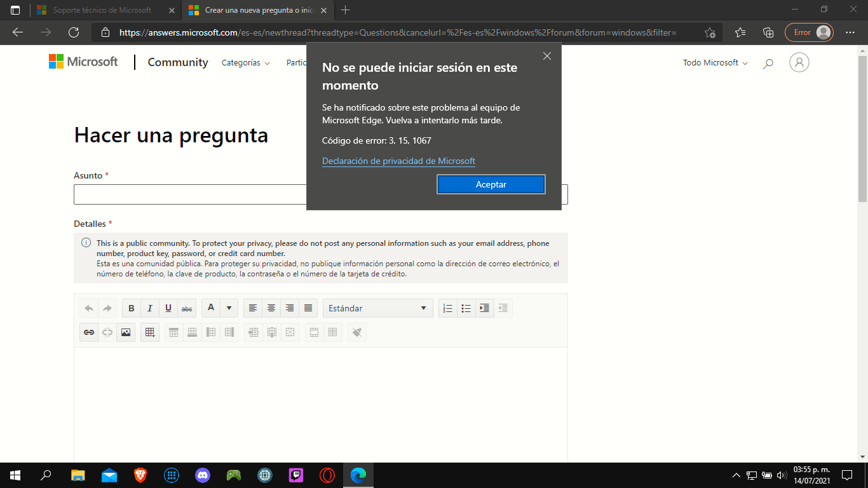Open Edge Collections

pos(768,32)
